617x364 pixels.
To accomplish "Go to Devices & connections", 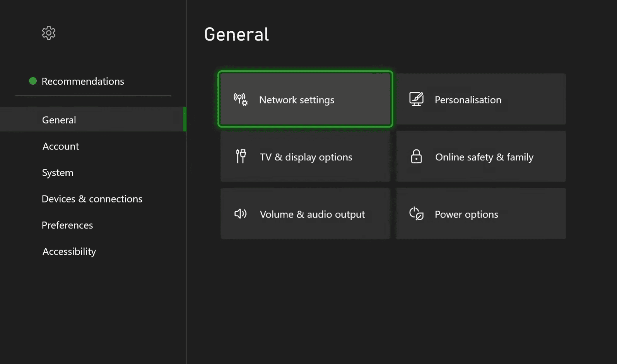I will [x=92, y=199].
